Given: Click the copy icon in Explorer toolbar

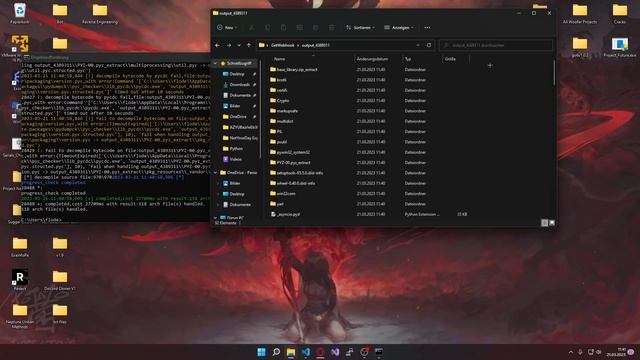Looking at the screenshot, I should point(267,27).
